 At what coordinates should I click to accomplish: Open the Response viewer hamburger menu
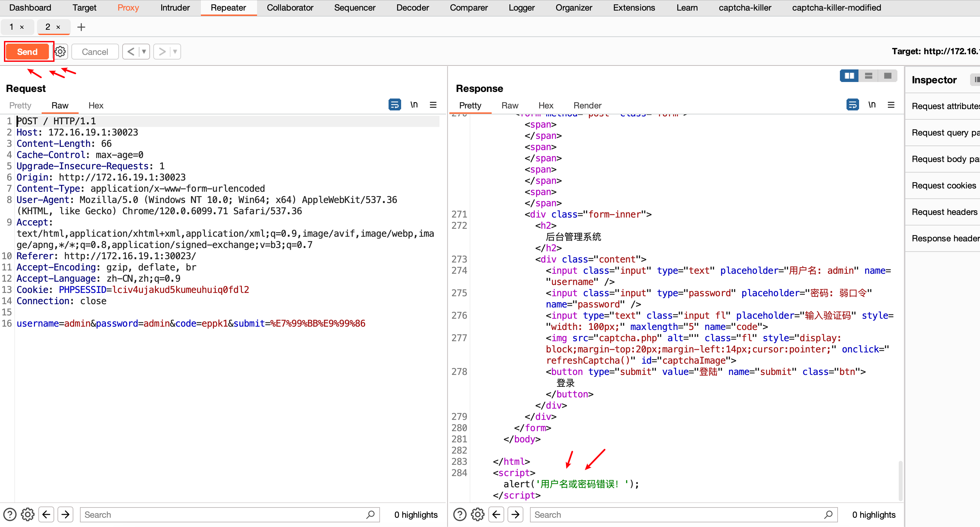pos(891,105)
